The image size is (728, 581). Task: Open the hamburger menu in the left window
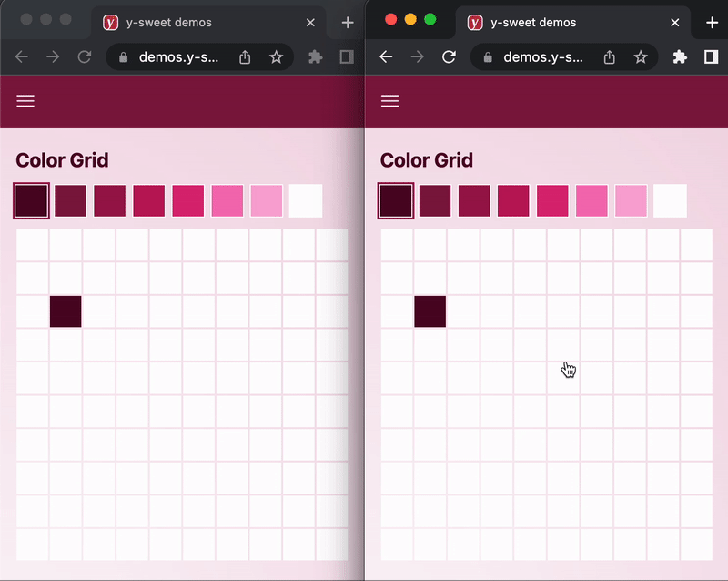[x=25, y=100]
